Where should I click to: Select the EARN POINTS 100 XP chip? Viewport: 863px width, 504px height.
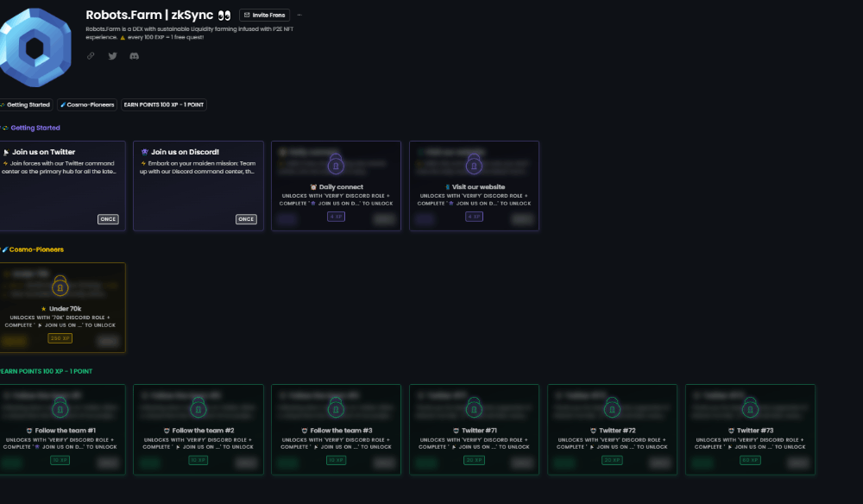pos(163,104)
